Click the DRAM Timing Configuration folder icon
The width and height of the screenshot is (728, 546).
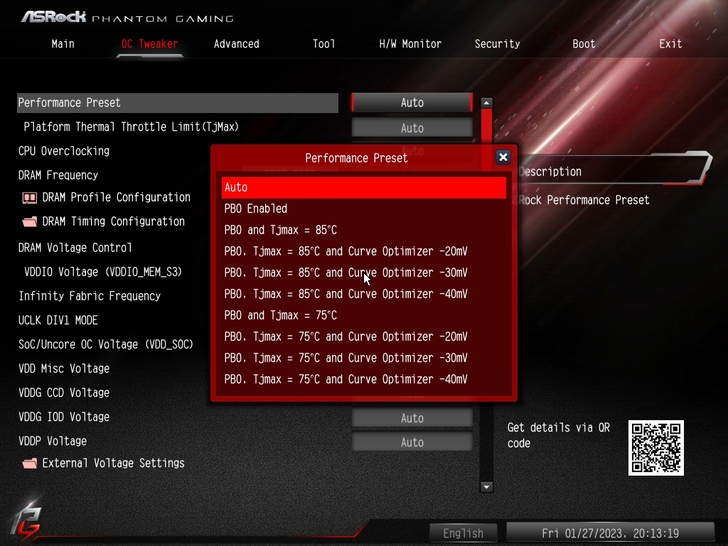click(30, 222)
